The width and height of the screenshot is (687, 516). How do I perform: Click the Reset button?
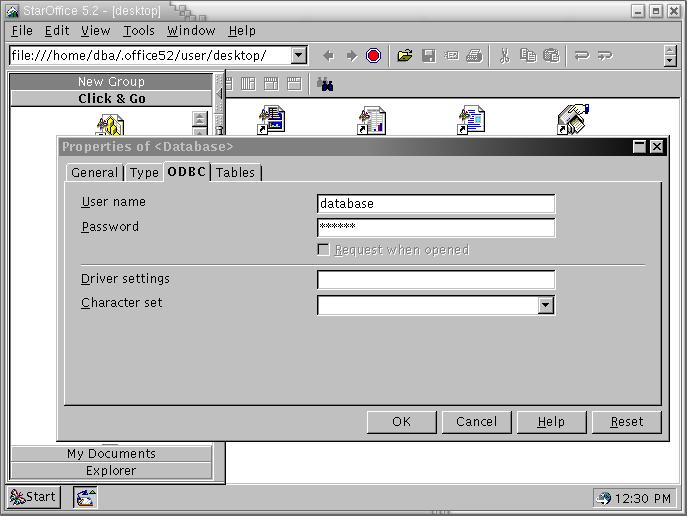tap(627, 422)
